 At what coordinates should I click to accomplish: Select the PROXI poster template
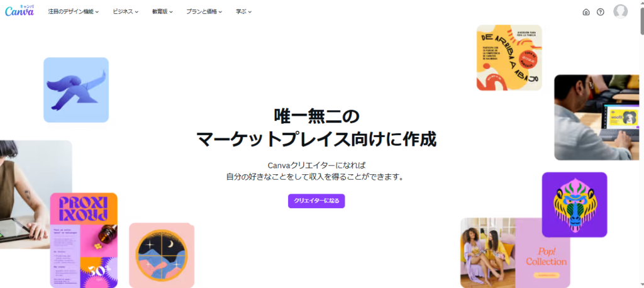pyautogui.click(x=84, y=240)
